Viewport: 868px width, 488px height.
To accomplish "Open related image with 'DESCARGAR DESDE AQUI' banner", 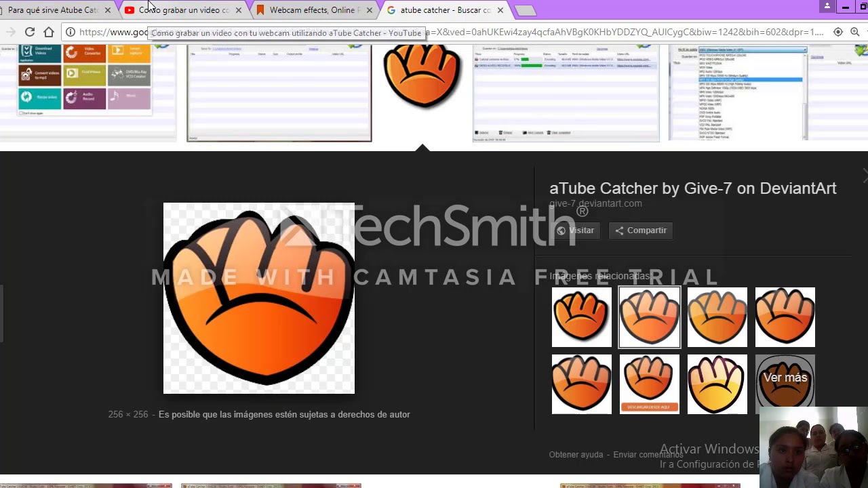I will (650, 384).
